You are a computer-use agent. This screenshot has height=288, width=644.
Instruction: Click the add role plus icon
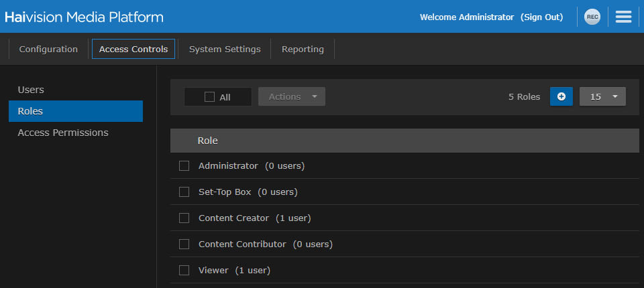click(x=561, y=96)
